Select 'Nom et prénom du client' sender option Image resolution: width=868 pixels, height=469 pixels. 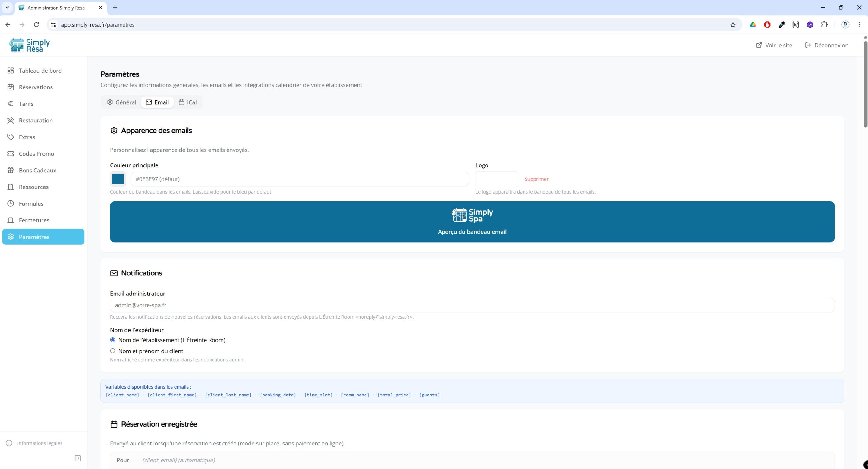[x=112, y=351]
